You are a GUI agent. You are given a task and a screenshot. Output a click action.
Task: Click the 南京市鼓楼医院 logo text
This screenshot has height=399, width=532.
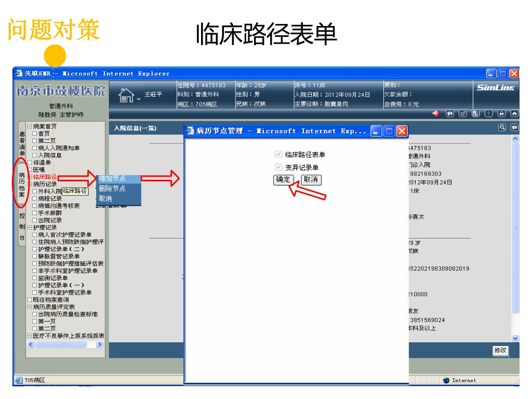(x=61, y=90)
